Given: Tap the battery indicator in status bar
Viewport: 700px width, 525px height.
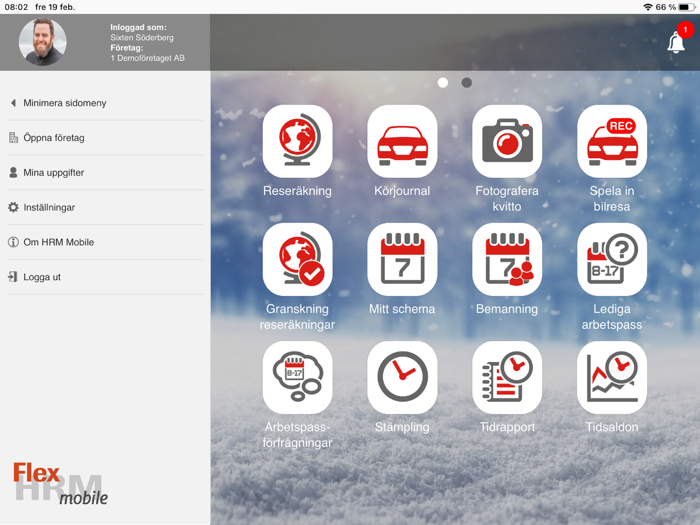Looking at the screenshot, I should pyautogui.click(x=686, y=7).
